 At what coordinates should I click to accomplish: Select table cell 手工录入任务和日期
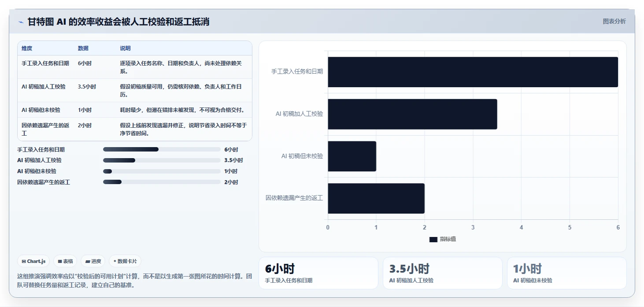pyautogui.click(x=45, y=63)
